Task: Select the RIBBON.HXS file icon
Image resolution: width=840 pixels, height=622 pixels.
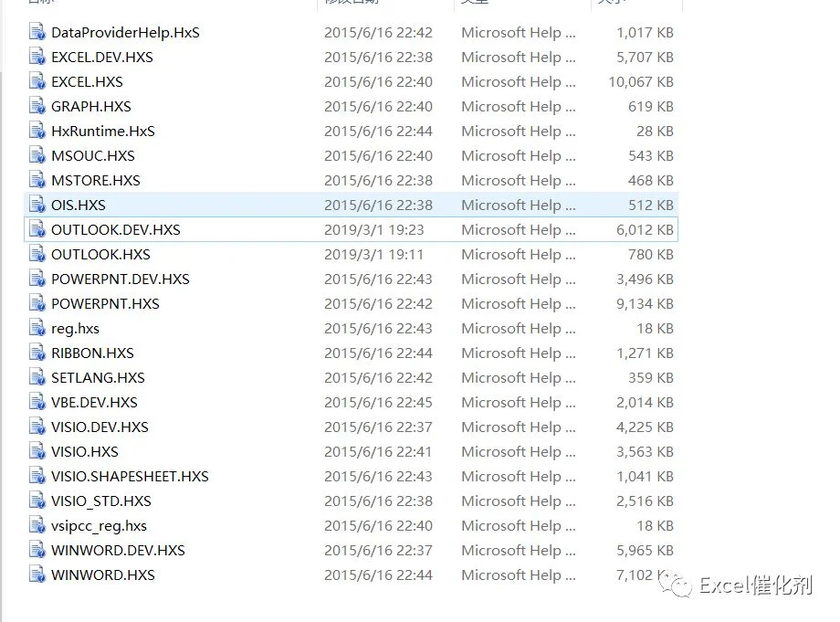Action: [37, 353]
